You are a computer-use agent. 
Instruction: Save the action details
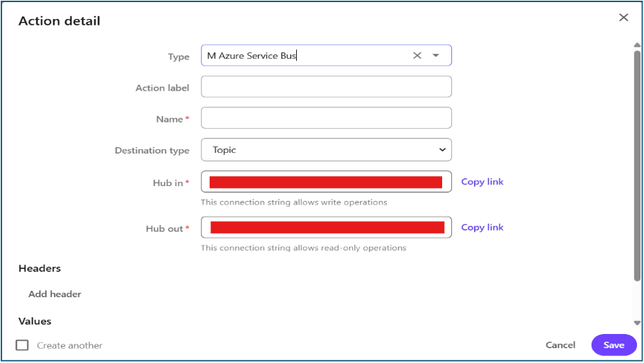(614, 345)
